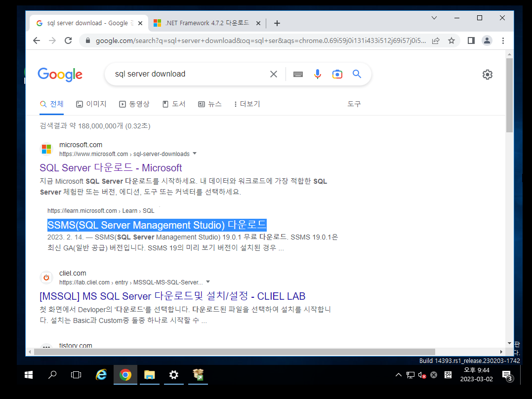
Task: Open Settings from the taskbar
Action: click(x=174, y=375)
